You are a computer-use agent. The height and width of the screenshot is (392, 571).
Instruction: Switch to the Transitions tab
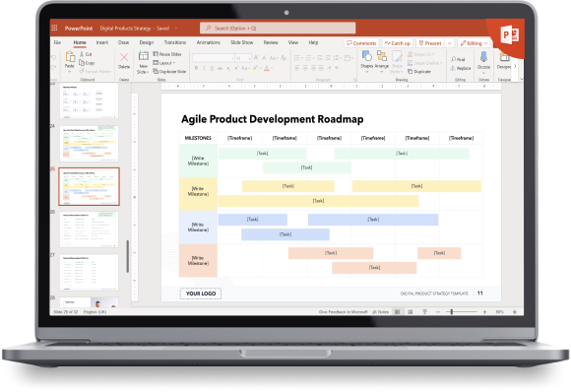(175, 42)
